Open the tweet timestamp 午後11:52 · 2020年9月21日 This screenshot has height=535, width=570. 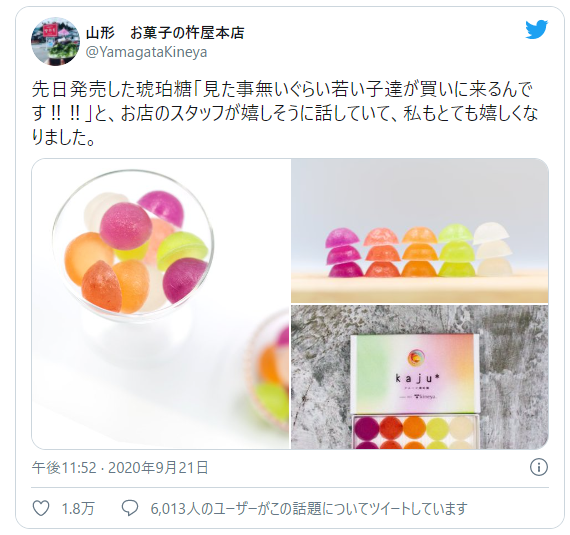point(120,467)
